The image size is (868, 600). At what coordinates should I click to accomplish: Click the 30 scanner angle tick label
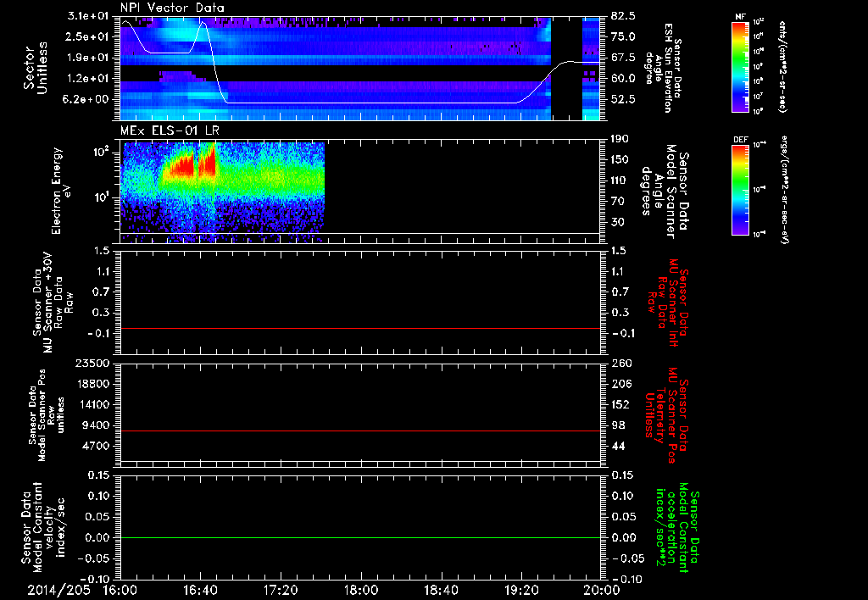click(x=617, y=222)
